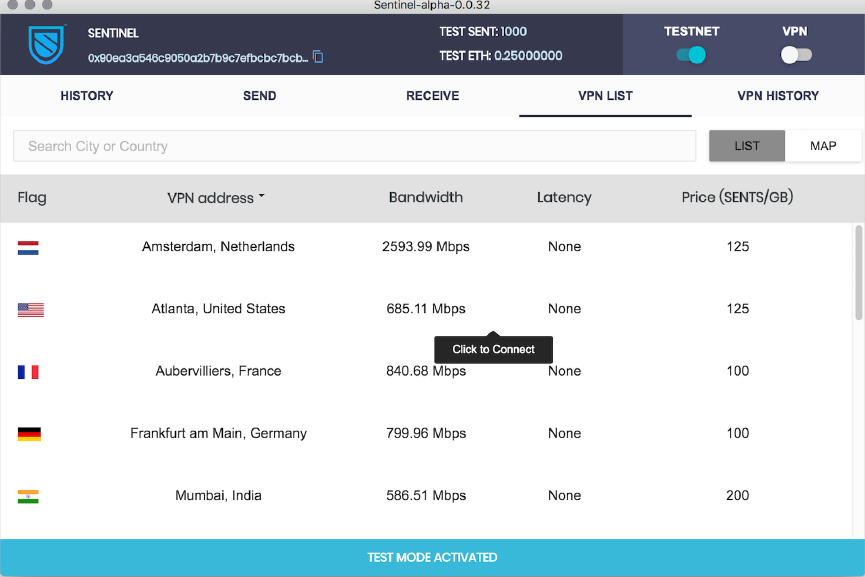
Task: Click the TEST ETH: 0.25000000 balance
Action: [500, 56]
